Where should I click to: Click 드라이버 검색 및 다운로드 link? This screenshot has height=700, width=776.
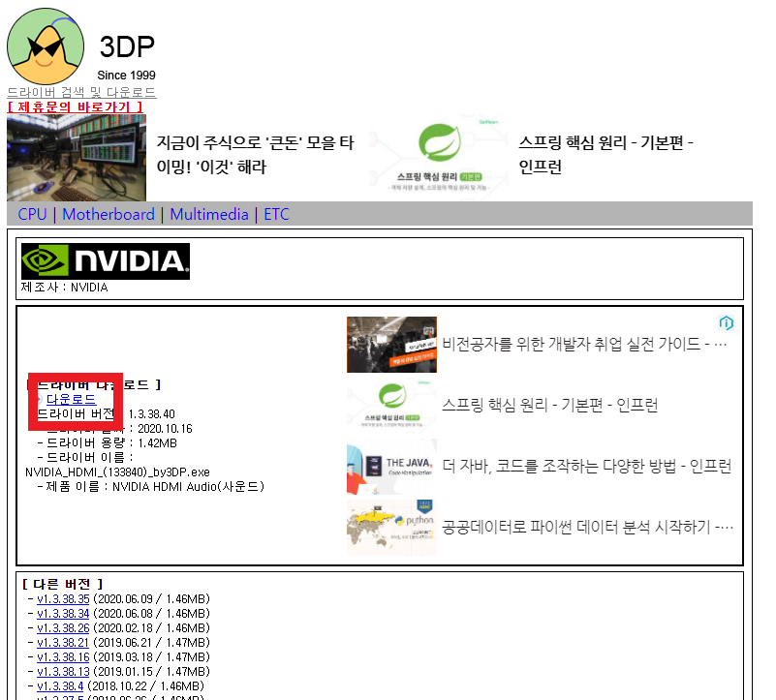(81, 93)
